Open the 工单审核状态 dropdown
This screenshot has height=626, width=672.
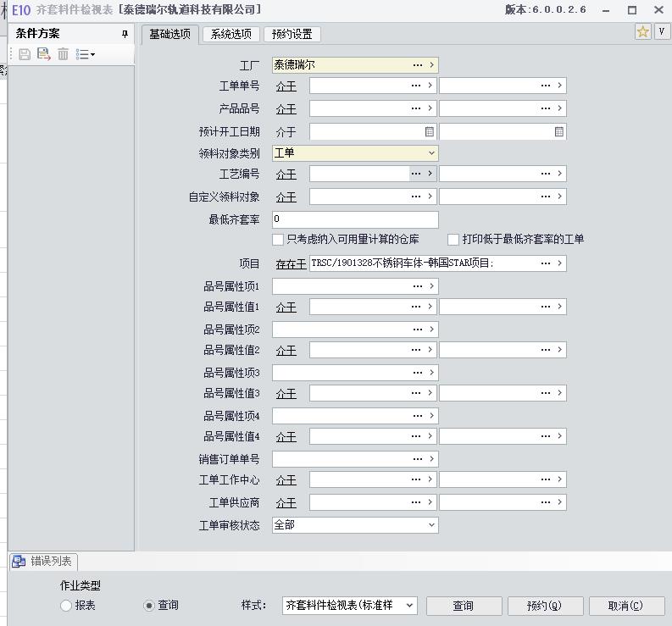tap(431, 525)
